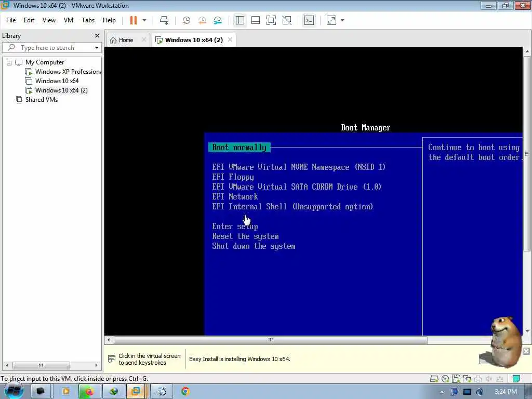This screenshot has width=532, height=399.
Task: Select the Windows 10 x64 (2) tab
Action: (x=194, y=40)
